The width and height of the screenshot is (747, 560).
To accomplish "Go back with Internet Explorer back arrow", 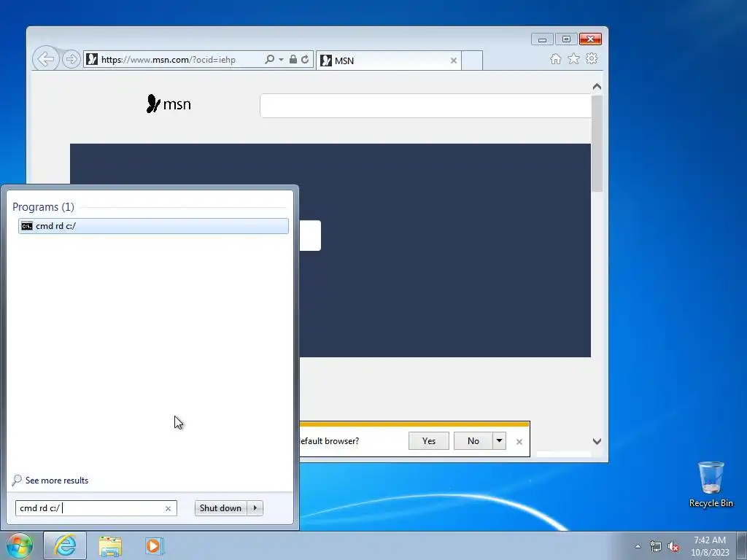I will tap(46, 59).
